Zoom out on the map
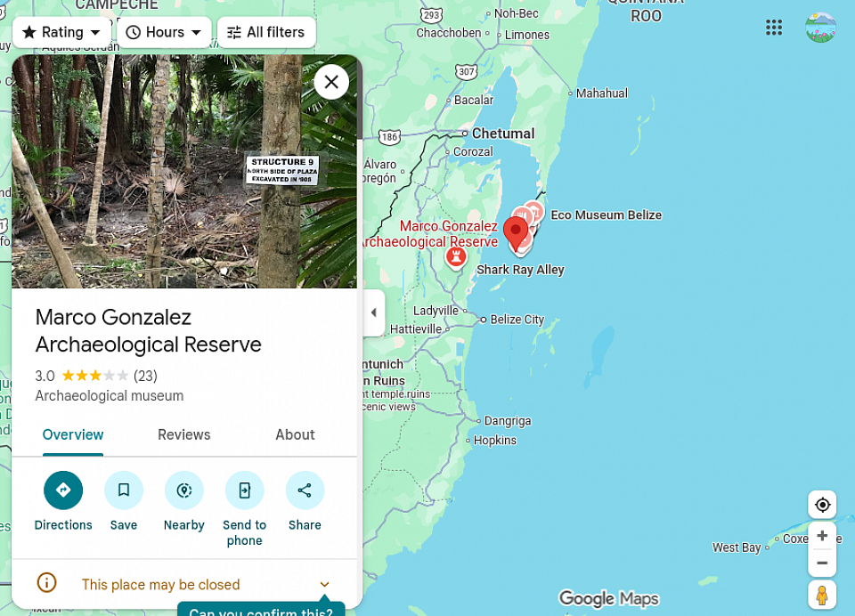855x616 pixels. [822, 563]
